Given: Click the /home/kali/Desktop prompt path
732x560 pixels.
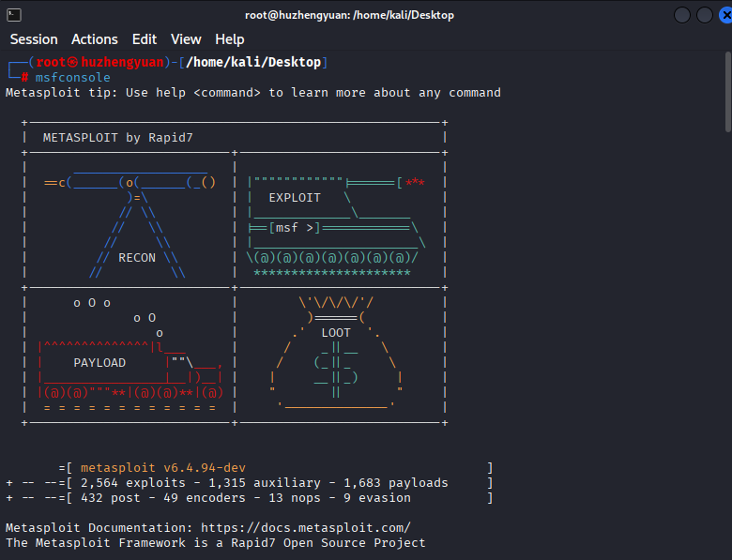Looking at the screenshot, I should (x=253, y=62).
